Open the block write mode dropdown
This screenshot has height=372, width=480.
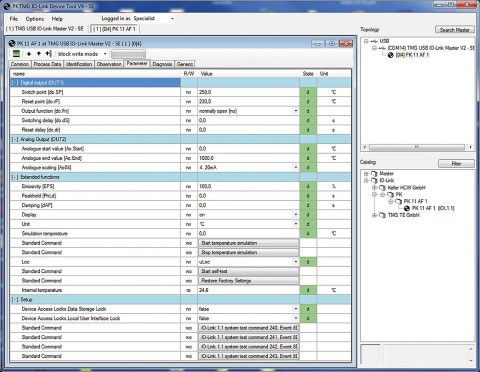click(x=105, y=54)
